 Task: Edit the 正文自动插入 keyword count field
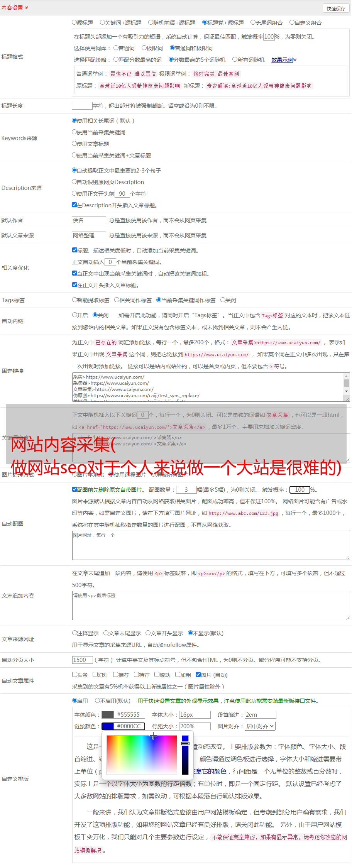click(x=110, y=262)
